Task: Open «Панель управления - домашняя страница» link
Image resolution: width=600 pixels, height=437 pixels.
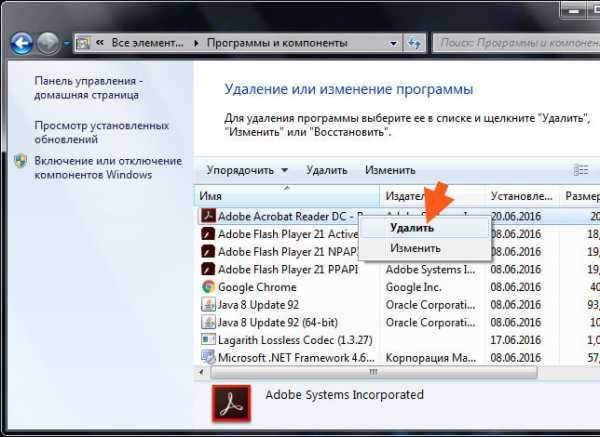Action: (88, 88)
